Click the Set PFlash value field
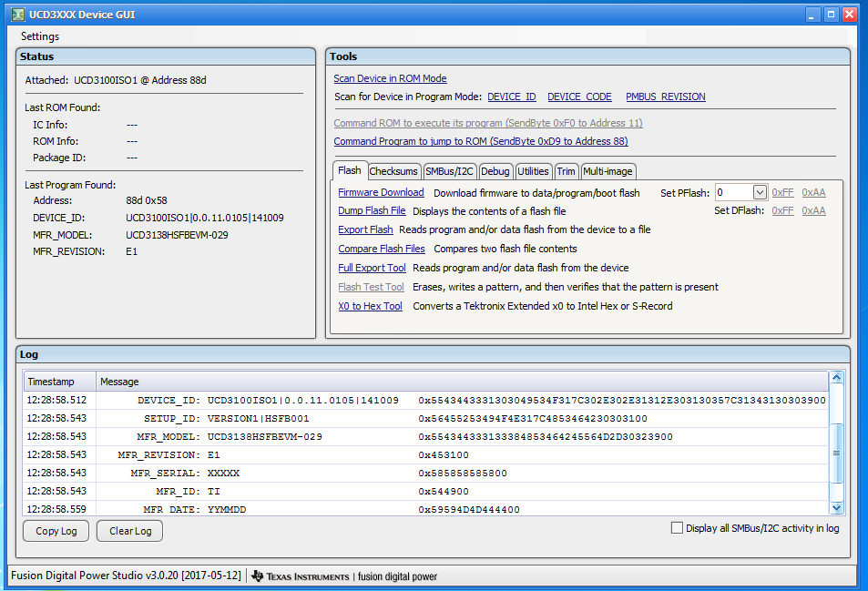 (x=734, y=192)
